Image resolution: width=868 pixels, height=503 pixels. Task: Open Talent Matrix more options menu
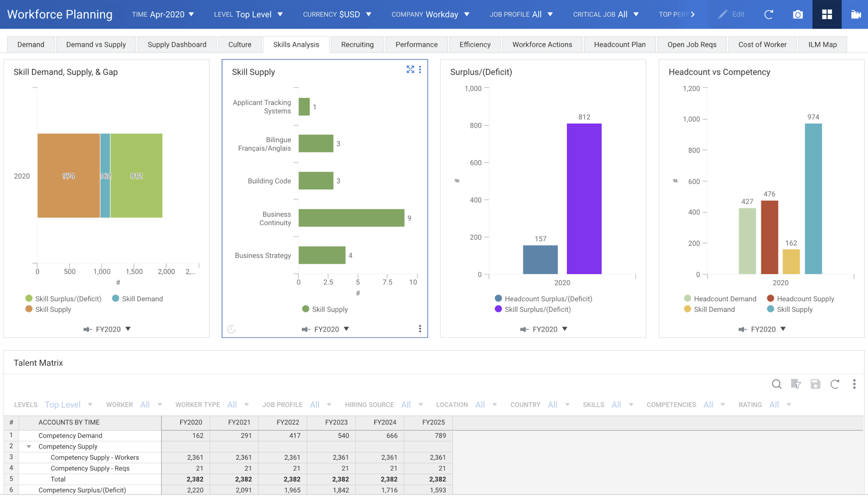click(854, 384)
